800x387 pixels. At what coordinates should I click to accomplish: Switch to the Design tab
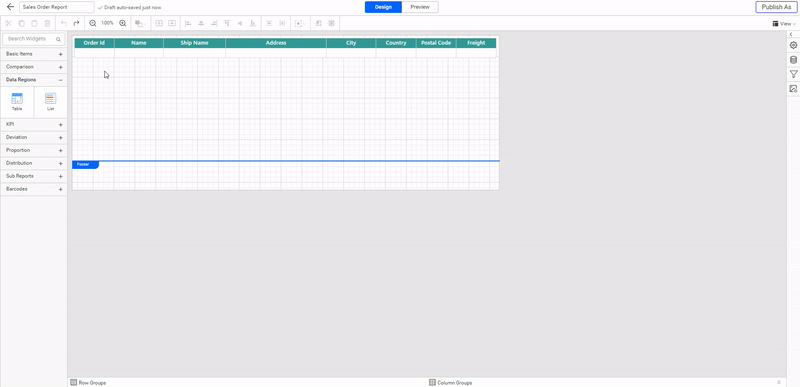[383, 7]
